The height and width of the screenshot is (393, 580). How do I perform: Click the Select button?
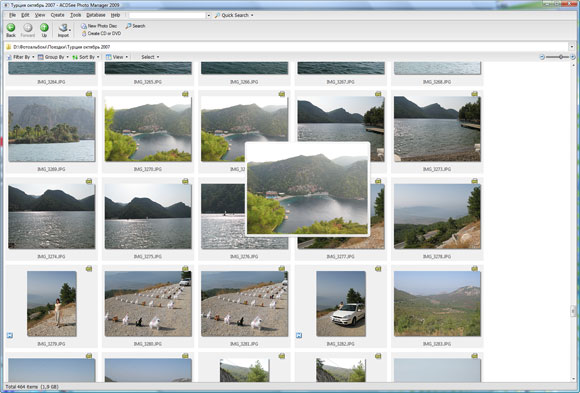pos(150,57)
